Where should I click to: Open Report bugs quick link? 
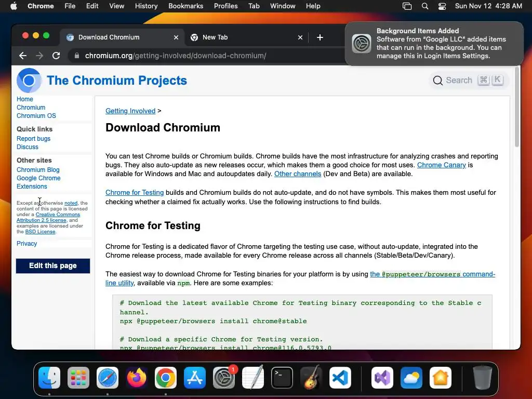[33, 138]
